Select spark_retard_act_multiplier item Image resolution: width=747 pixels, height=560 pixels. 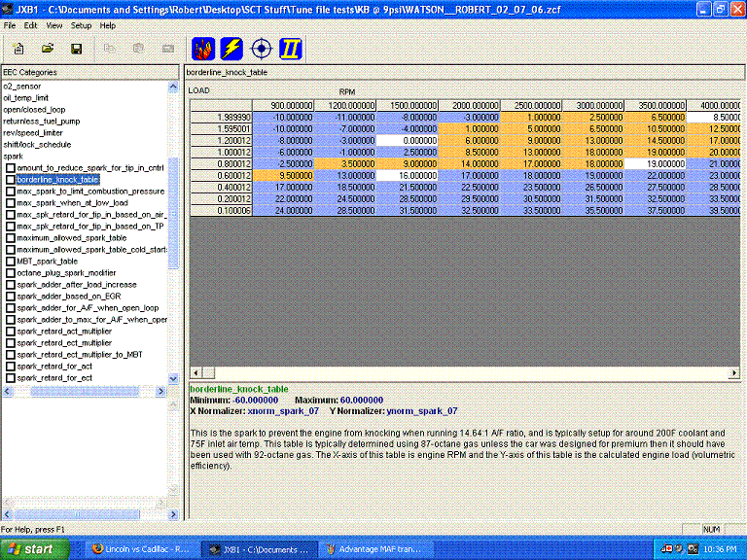tap(64, 332)
